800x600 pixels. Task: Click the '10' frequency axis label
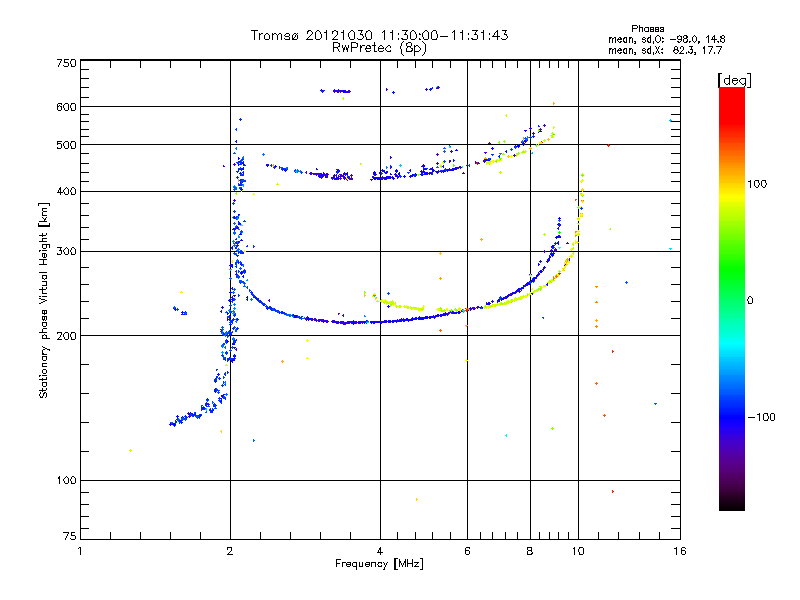pyautogui.click(x=578, y=551)
